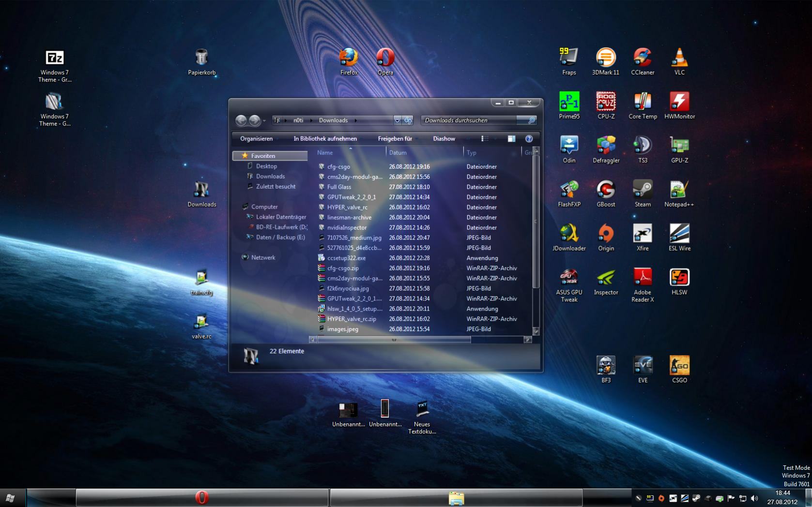The width and height of the screenshot is (812, 507).
Task: Start VLC media player icon
Action: tap(679, 61)
